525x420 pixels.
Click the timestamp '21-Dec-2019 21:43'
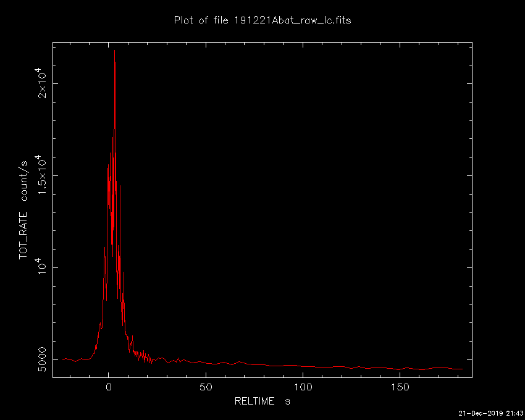(490, 413)
